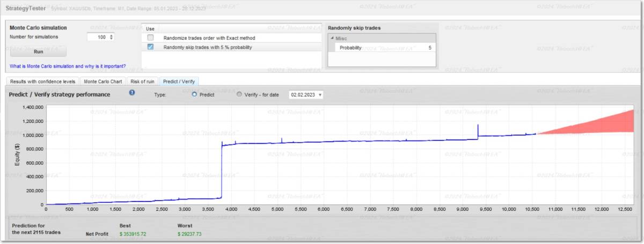
Task: Switch to Results with confidence levels tab
Action: (43, 82)
